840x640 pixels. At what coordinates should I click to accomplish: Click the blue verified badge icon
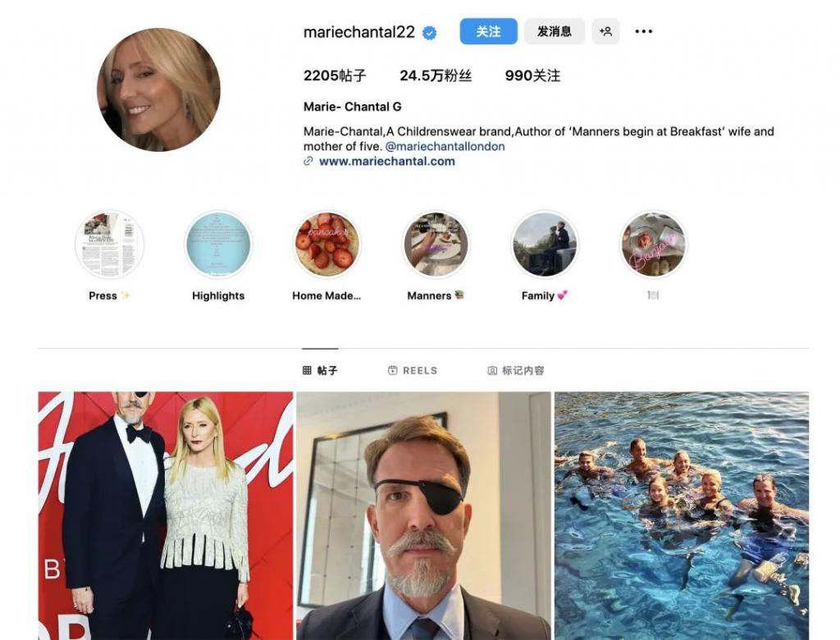tap(430, 33)
